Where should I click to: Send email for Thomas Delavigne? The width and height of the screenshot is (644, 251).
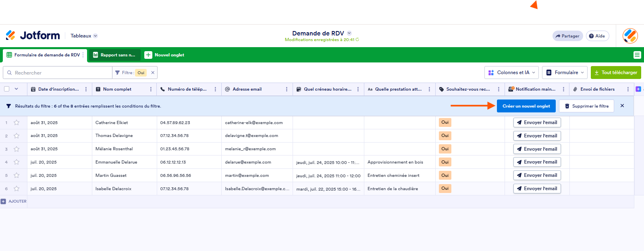[537, 136]
